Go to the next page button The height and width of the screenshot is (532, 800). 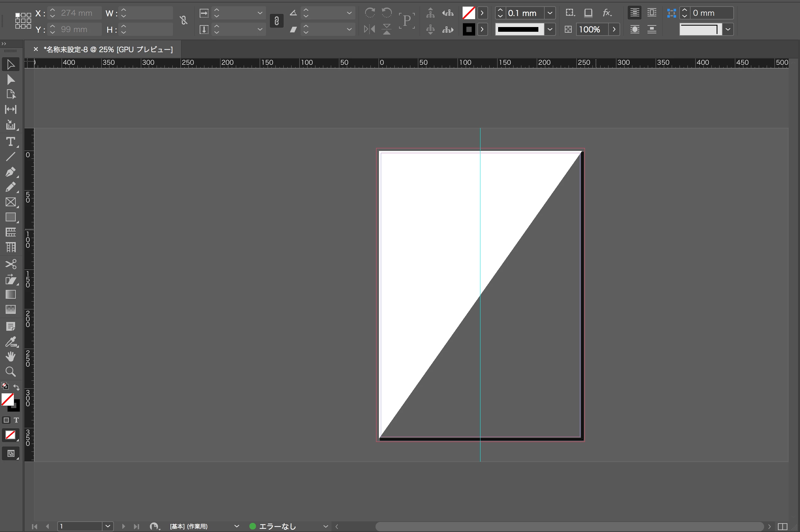pyautogui.click(x=124, y=526)
